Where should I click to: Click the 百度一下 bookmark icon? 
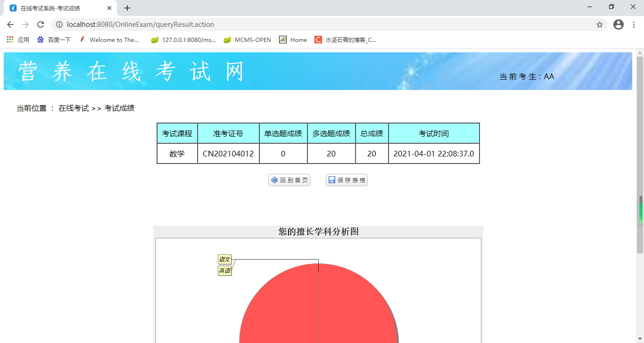tap(40, 40)
